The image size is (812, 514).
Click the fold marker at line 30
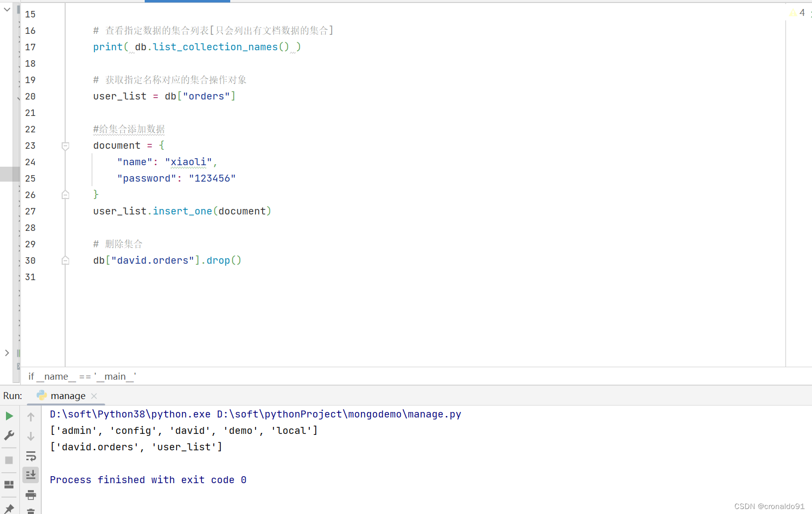pos(65,260)
